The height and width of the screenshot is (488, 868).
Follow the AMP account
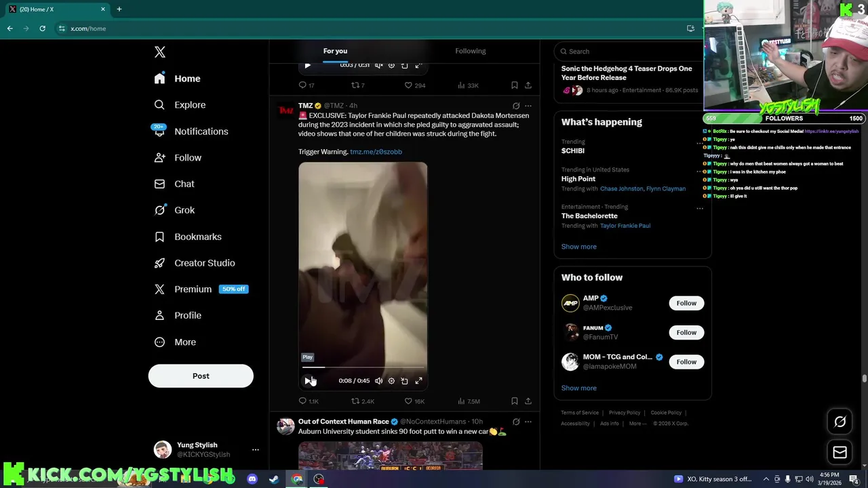686,303
